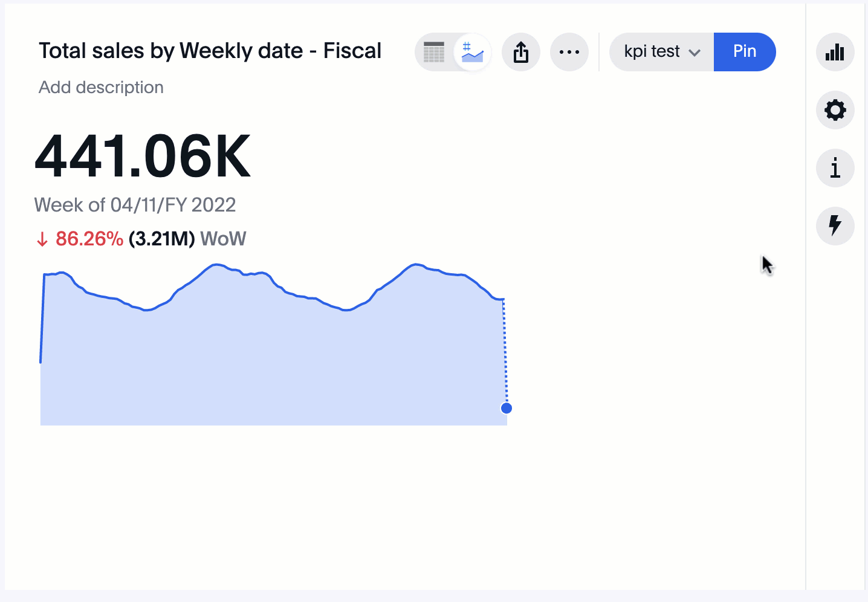Screen dimensions: 868x602
Task: Click Add description text
Action: [101, 88]
